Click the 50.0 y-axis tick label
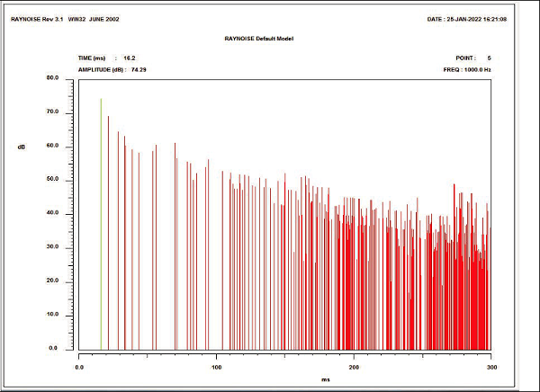 tap(52, 180)
